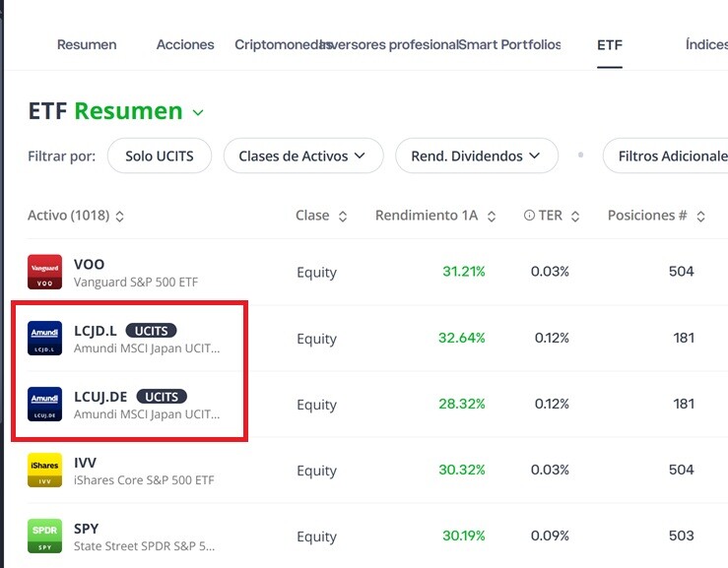Sort by Rendimiento 1A column arrows
This screenshot has height=568, width=728.
click(x=492, y=217)
